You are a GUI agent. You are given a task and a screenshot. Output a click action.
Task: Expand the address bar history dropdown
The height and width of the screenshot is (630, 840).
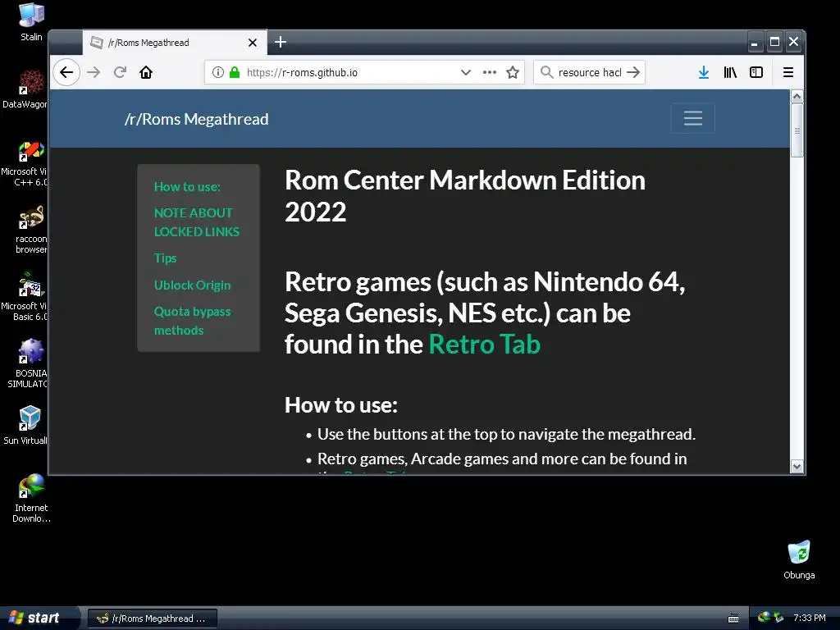tap(466, 72)
